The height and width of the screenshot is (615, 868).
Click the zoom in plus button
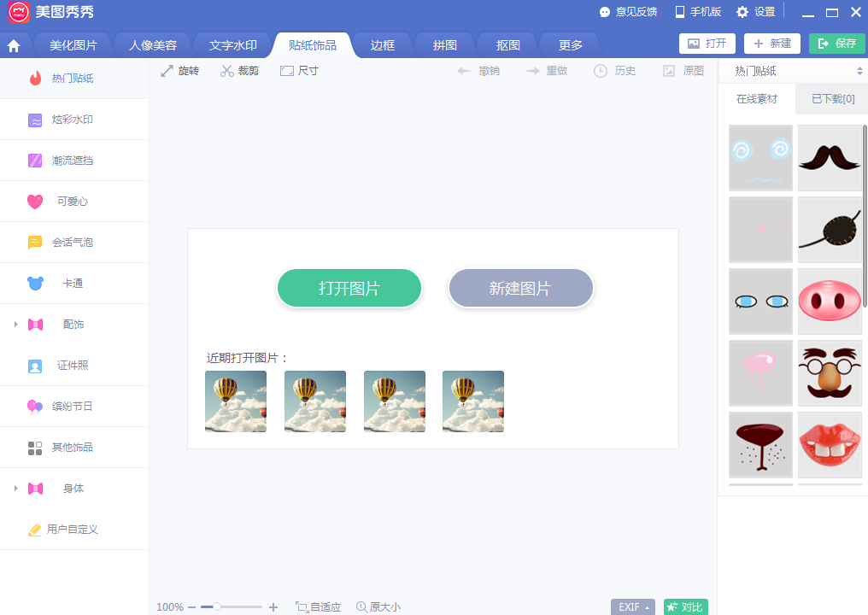pyautogui.click(x=273, y=607)
